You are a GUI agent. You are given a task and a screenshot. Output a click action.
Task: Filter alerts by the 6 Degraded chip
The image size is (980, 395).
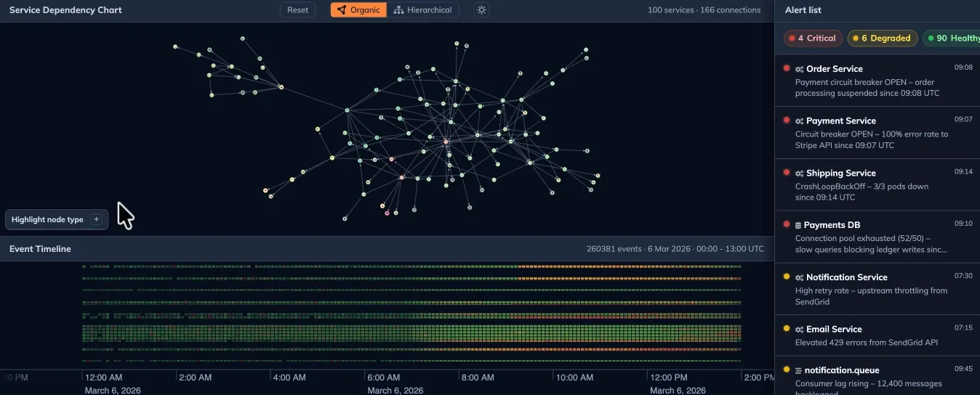click(882, 38)
